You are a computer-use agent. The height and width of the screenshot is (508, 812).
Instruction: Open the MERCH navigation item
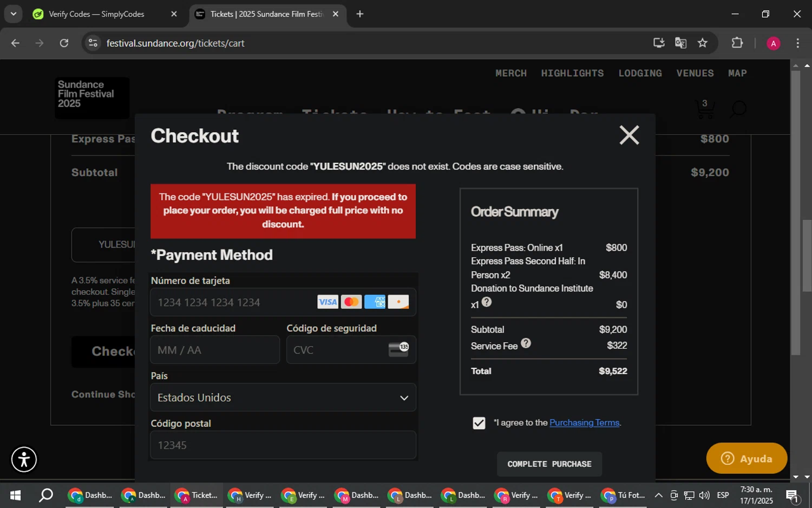511,73
